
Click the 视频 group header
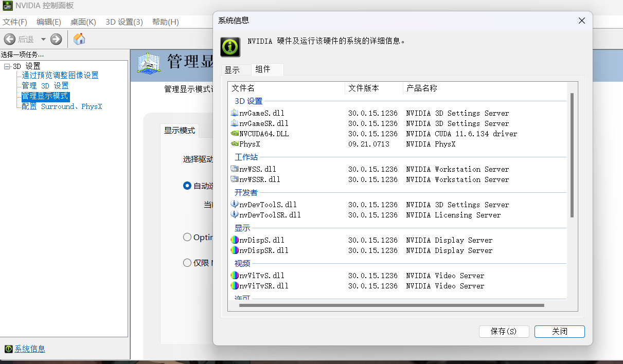click(242, 264)
